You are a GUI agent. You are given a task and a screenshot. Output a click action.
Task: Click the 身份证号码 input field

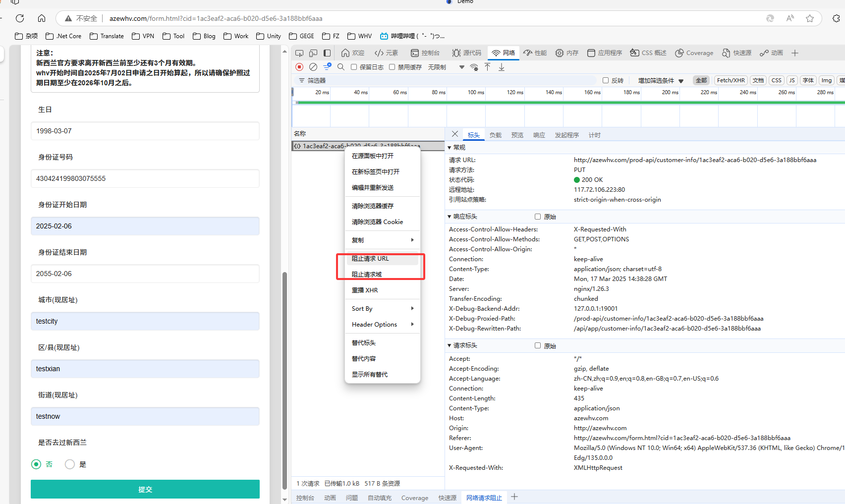145,178
